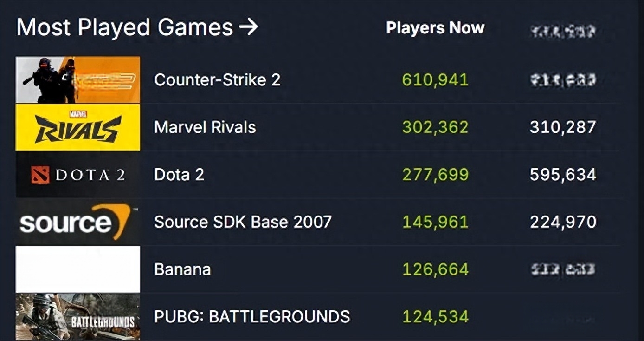Open the Most Played Games arrow link
Viewport: 644px width, 341px height.
click(x=137, y=27)
